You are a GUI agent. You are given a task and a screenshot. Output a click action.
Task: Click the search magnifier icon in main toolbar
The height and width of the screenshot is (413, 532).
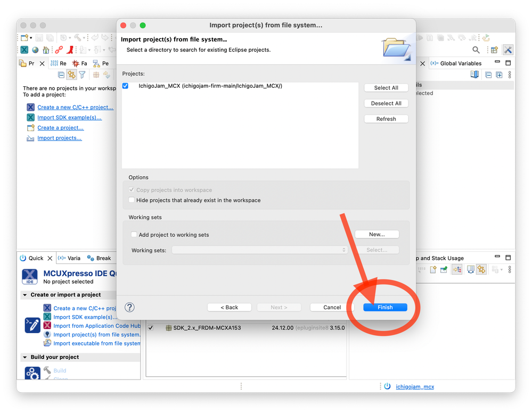(476, 50)
